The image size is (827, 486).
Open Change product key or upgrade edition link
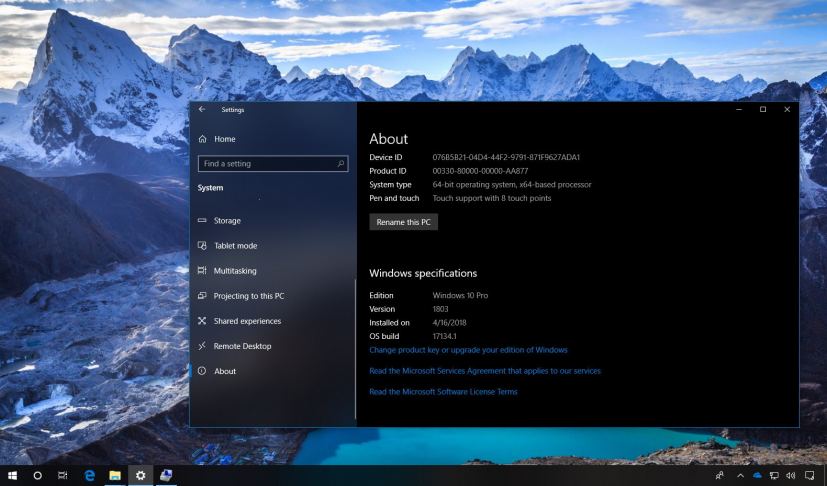pos(468,350)
